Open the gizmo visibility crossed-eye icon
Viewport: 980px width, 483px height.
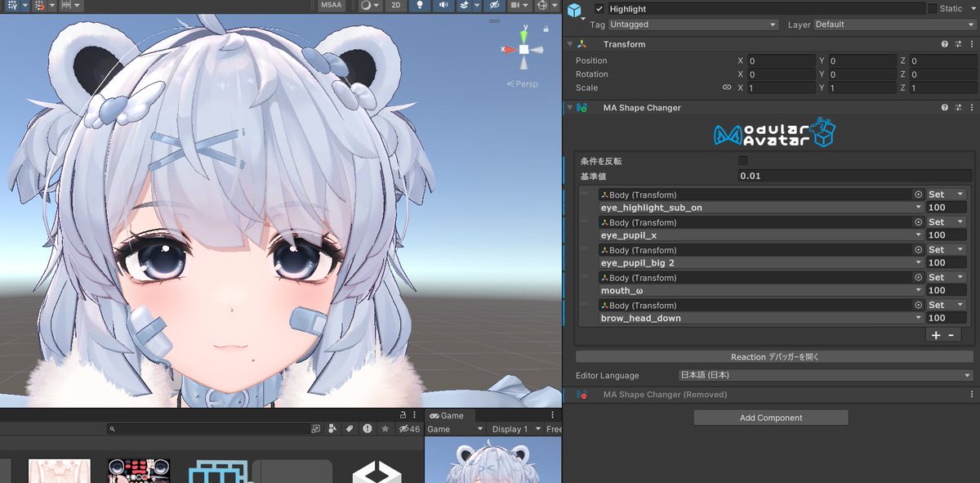pyautogui.click(x=493, y=5)
